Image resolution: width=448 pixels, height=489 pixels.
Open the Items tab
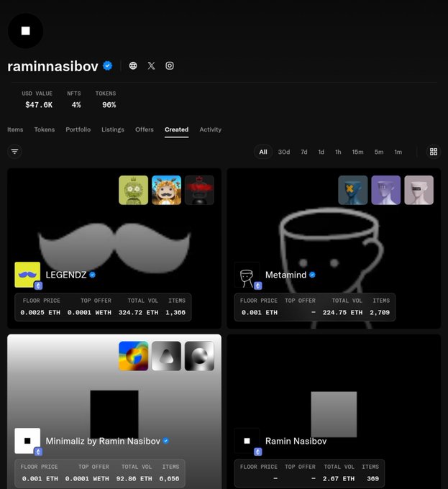(15, 129)
